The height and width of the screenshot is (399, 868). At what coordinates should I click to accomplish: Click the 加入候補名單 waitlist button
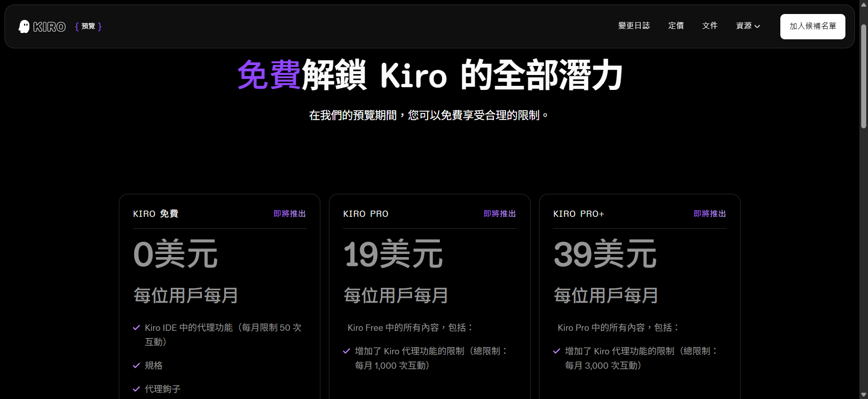pos(812,26)
